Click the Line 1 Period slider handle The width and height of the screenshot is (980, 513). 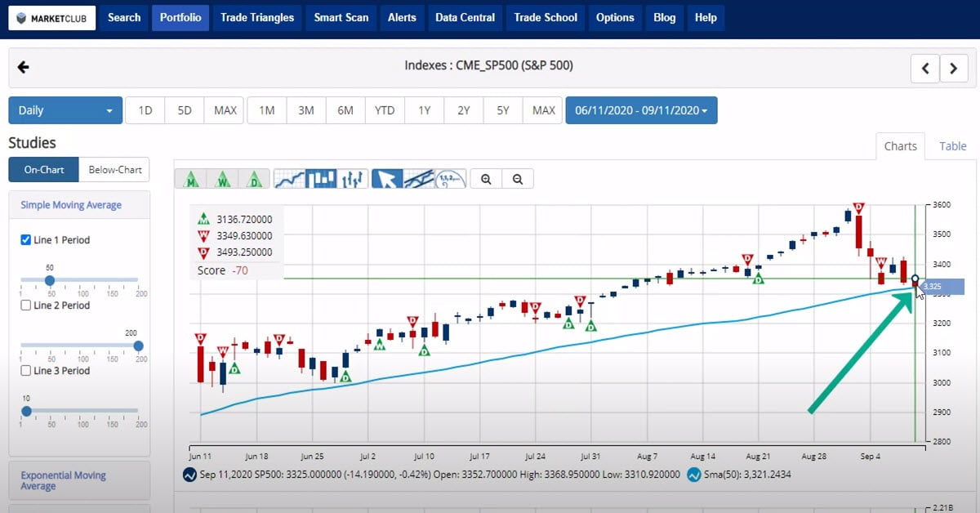click(x=50, y=280)
